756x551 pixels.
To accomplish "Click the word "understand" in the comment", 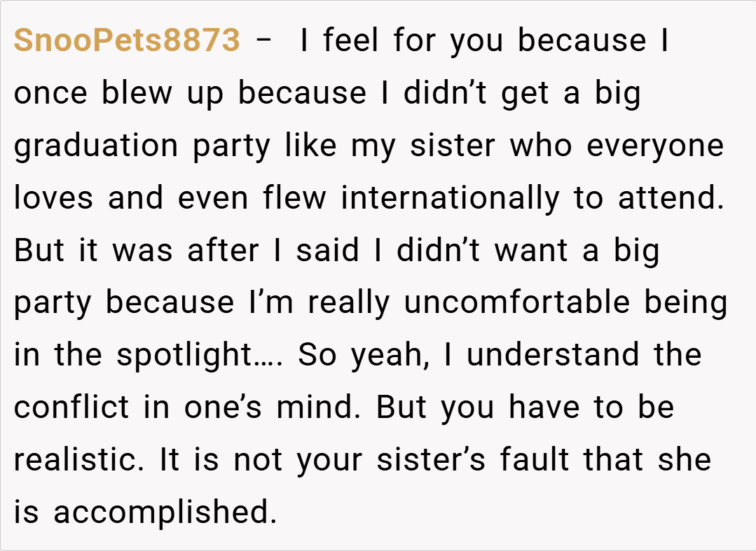I will [554, 355].
